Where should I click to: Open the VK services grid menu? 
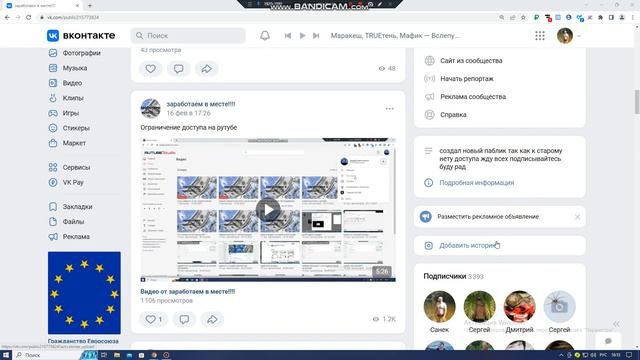pos(540,36)
